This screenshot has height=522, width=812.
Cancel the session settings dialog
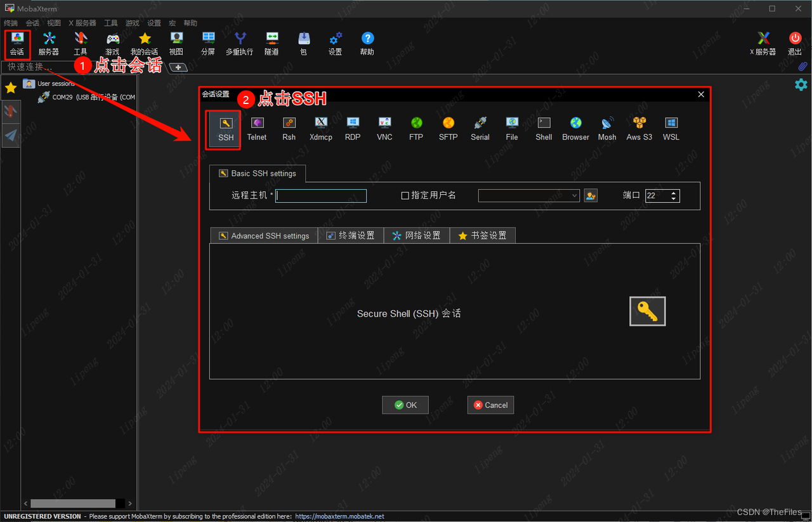490,405
